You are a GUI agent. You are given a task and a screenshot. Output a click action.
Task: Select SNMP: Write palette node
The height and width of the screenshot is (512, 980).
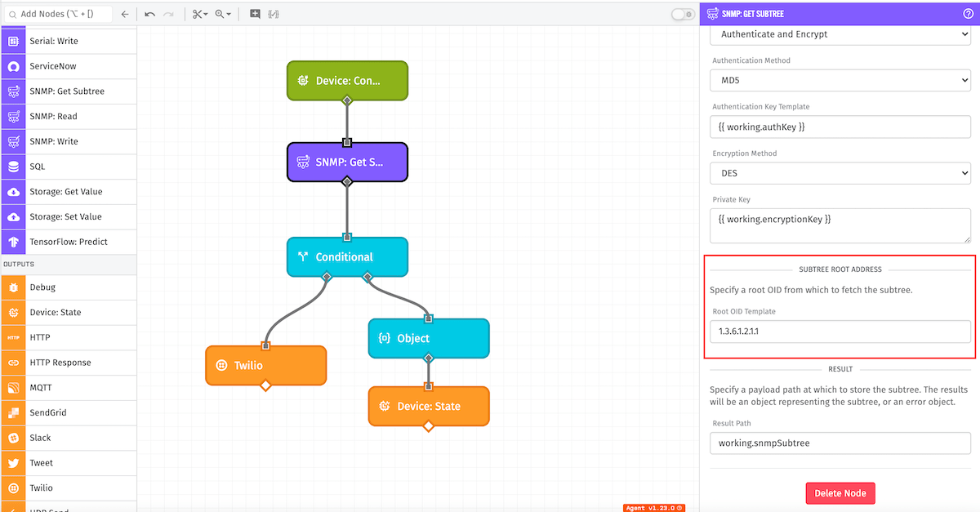[69, 141]
